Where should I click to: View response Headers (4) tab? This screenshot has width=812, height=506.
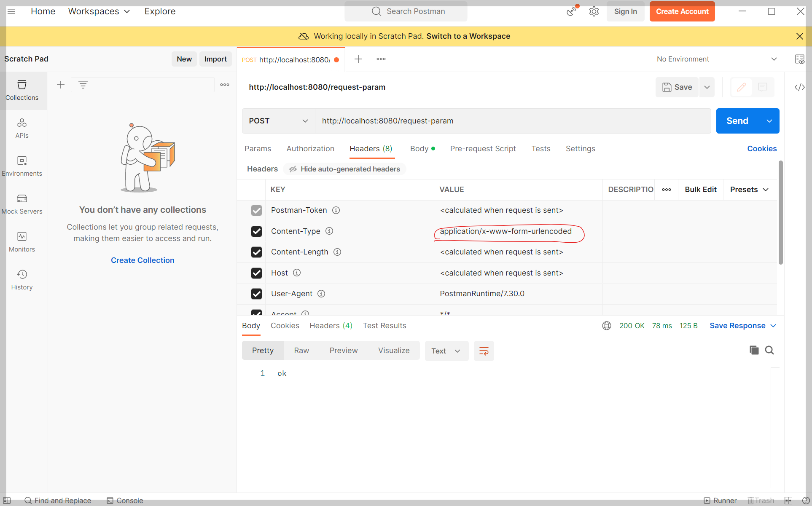[x=331, y=326]
